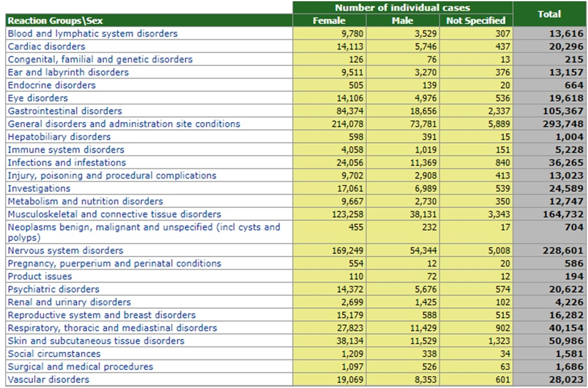588x388 pixels.
Task: Select the Reaction Groups\Sex header cell
Action: click(x=55, y=21)
